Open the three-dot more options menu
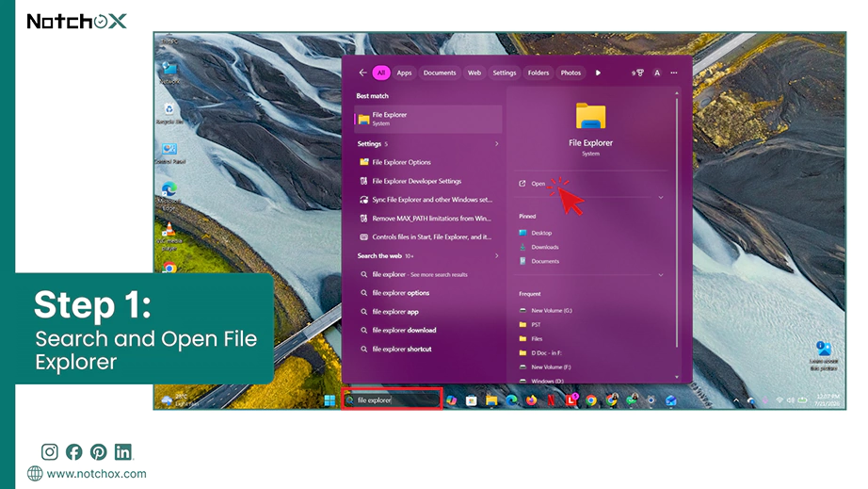The width and height of the screenshot is (868, 489). point(674,73)
